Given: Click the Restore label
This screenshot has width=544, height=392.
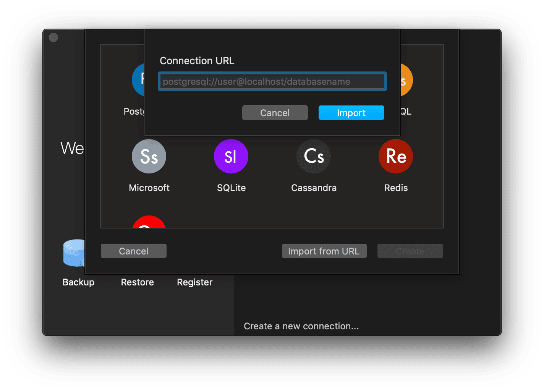Looking at the screenshot, I should 138,282.
